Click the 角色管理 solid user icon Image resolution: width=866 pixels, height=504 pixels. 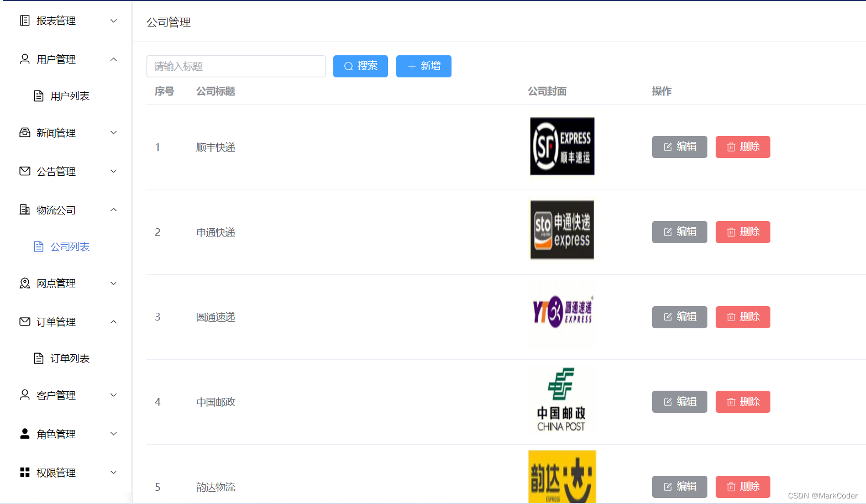[x=25, y=434]
